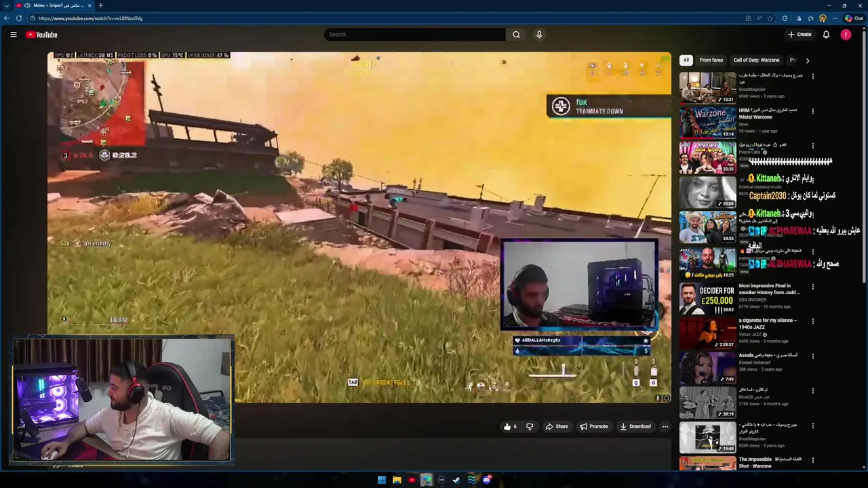Share this video
This screenshot has height=488, width=868.
tap(557, 426)
